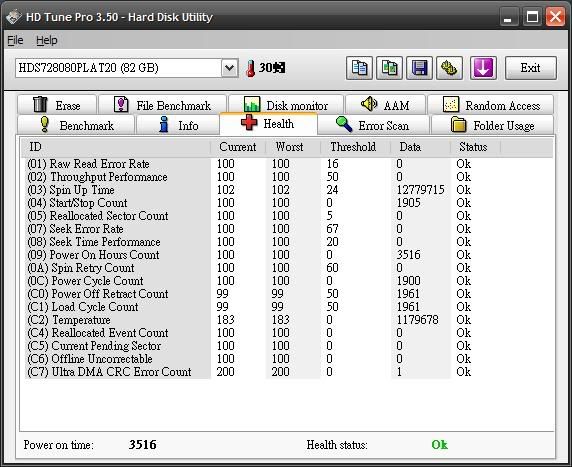Go to the Random Access tab
572x467 pixels.
(x=491, y=105)
